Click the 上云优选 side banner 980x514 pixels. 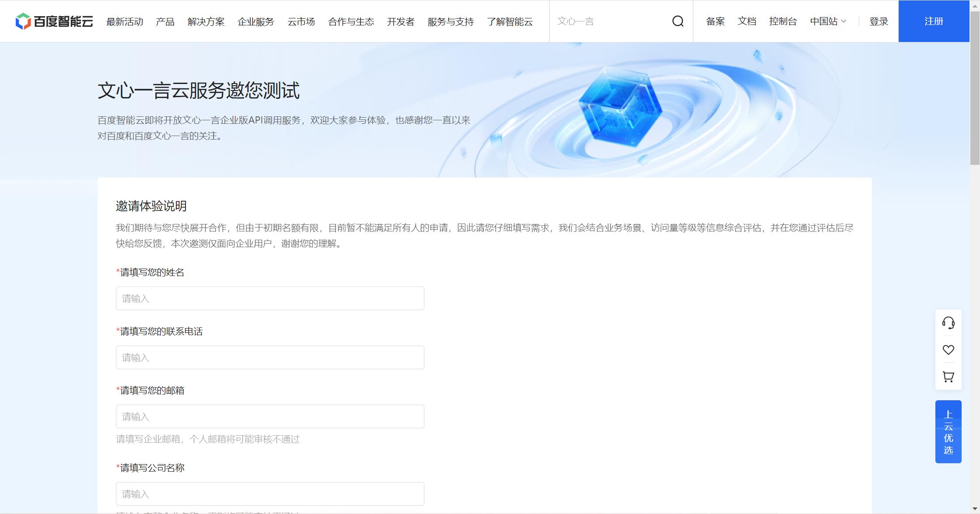(x=948, y=432)
